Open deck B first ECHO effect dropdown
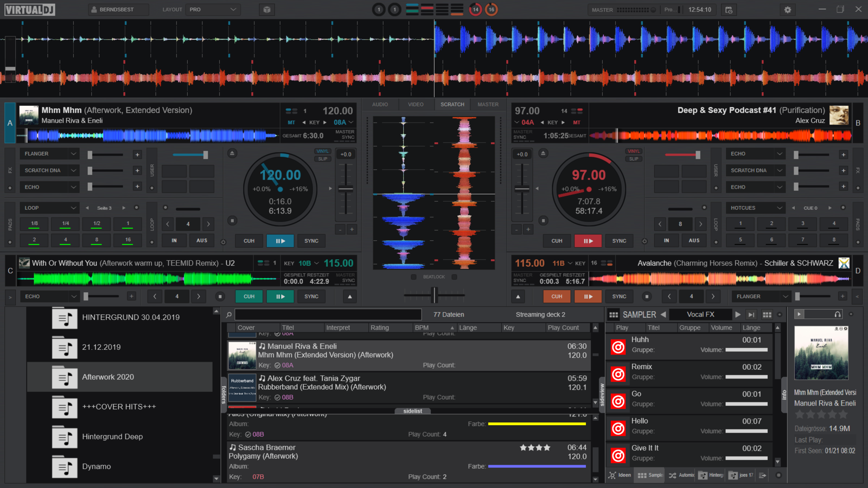The width and height of the screenshot is (868, 488). (756, 154)
